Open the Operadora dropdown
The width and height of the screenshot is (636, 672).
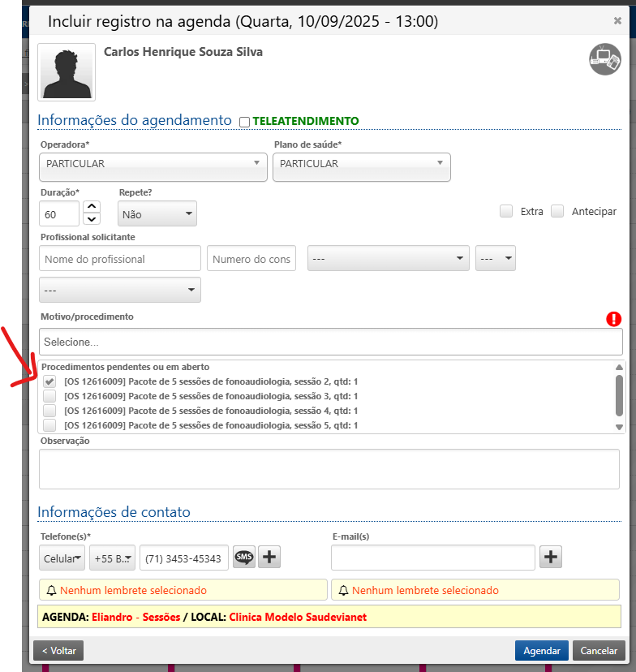(153, 167)
